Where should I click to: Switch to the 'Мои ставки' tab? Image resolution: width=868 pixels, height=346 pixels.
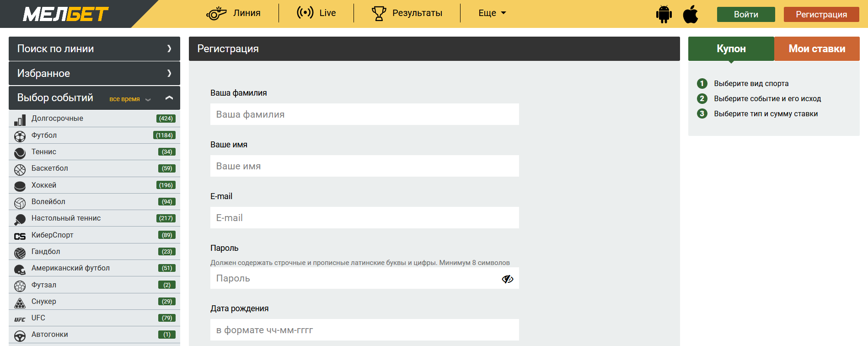(817, 49)
